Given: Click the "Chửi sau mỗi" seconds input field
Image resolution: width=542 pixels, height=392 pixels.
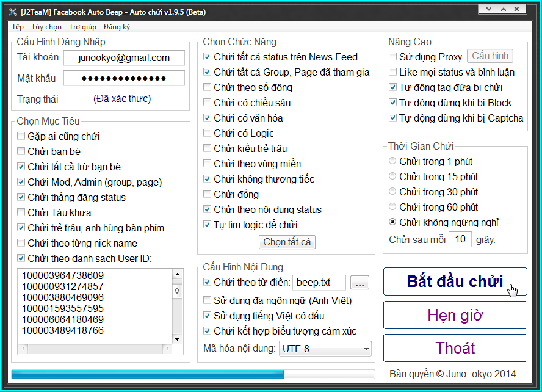Looking at the screenshot, I should 460,239.
